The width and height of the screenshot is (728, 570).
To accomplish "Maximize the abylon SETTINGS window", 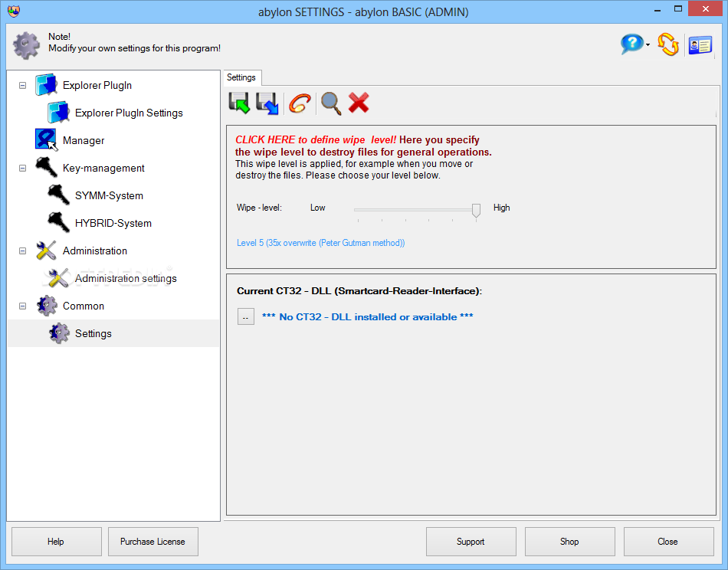I will click(678, 9).
